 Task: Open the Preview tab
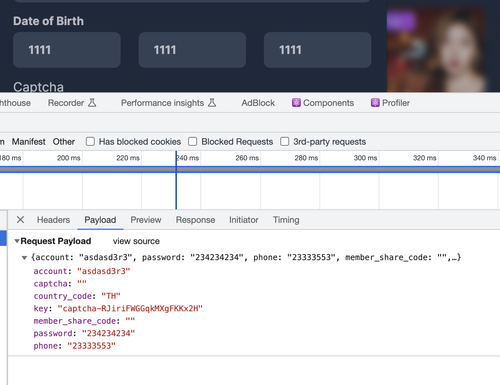(146, 220)
